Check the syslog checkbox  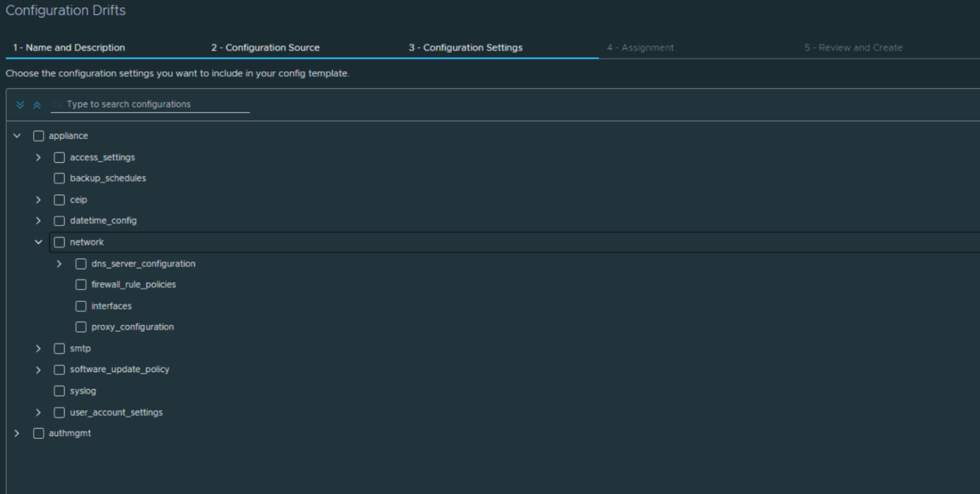pyautogui.click(x=59, y=391)
